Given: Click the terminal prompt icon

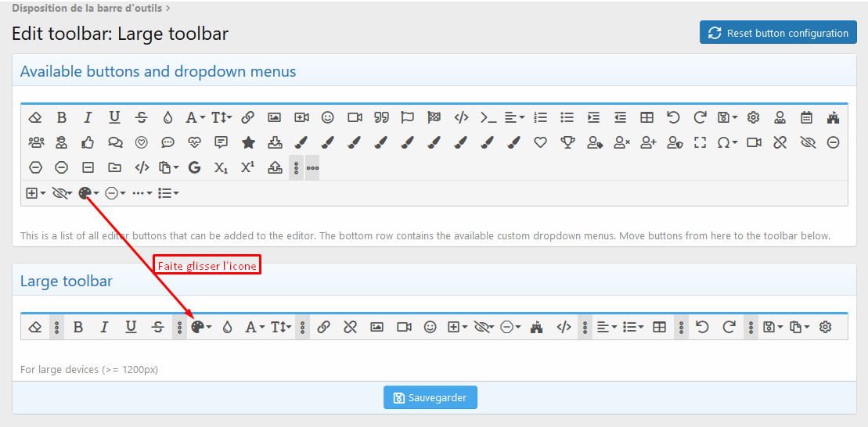Looking at the screenshot, I should click(x=488, y=117).
